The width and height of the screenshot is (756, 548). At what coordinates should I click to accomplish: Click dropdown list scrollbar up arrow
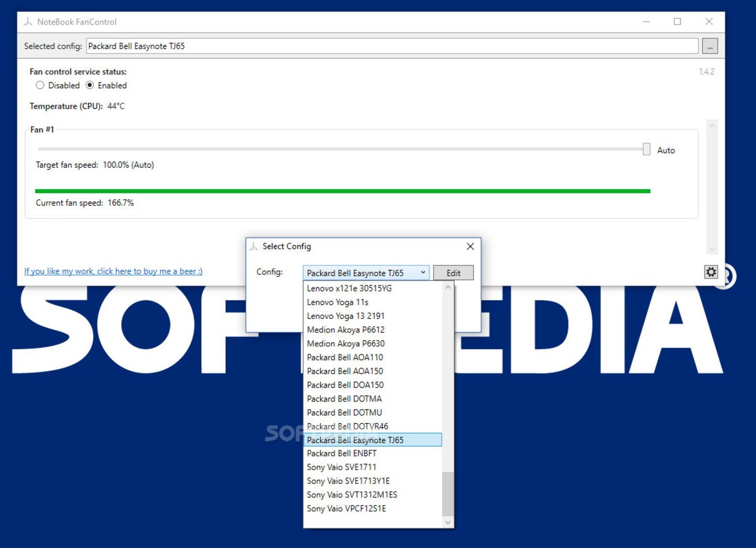coord(448,287)
